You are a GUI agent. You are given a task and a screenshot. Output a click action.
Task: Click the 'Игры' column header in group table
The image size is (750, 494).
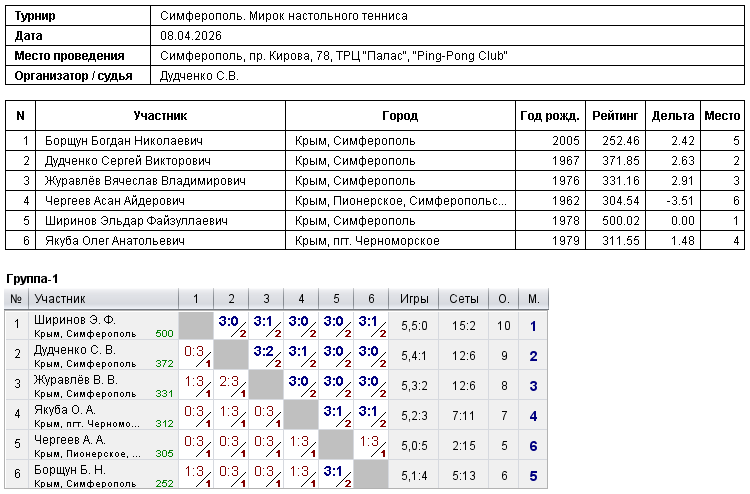pyautogui.click(x=414, y=299)
